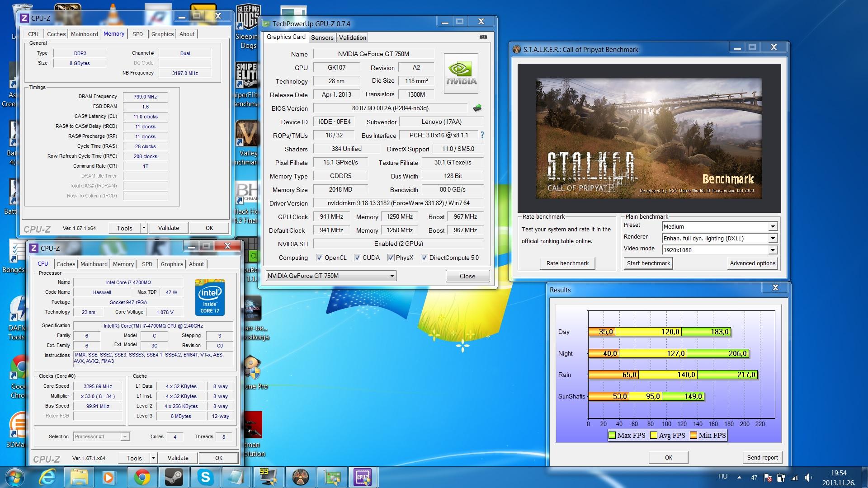
Task: Click the Start benchmark button
Action: coord(648,263)
